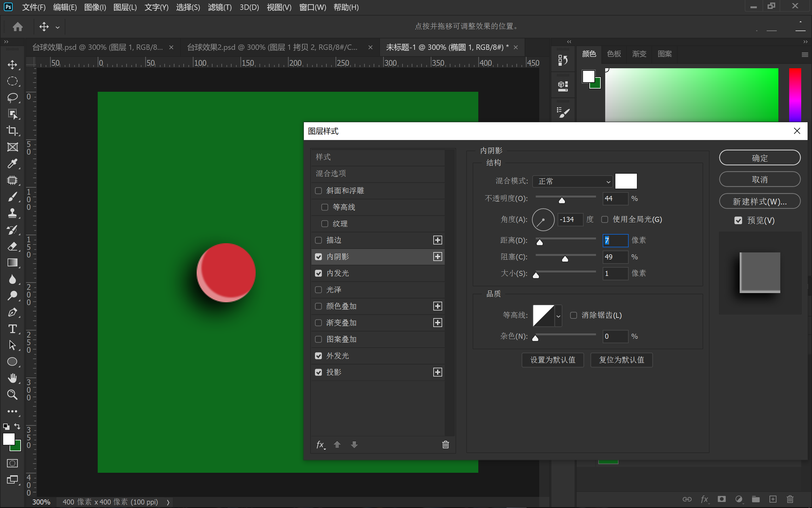
Task: Enable the 光泽 checkbox
Action: pyautogui.click(x=318, y=290)
